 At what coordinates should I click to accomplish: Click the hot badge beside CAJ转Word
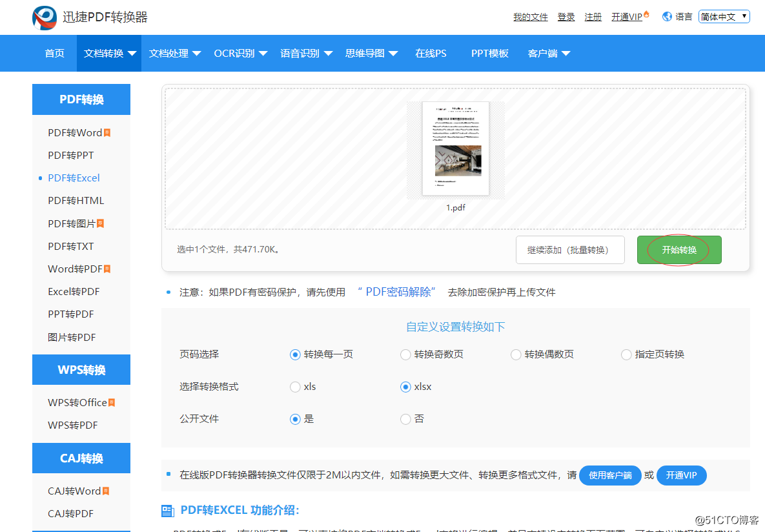106,491
